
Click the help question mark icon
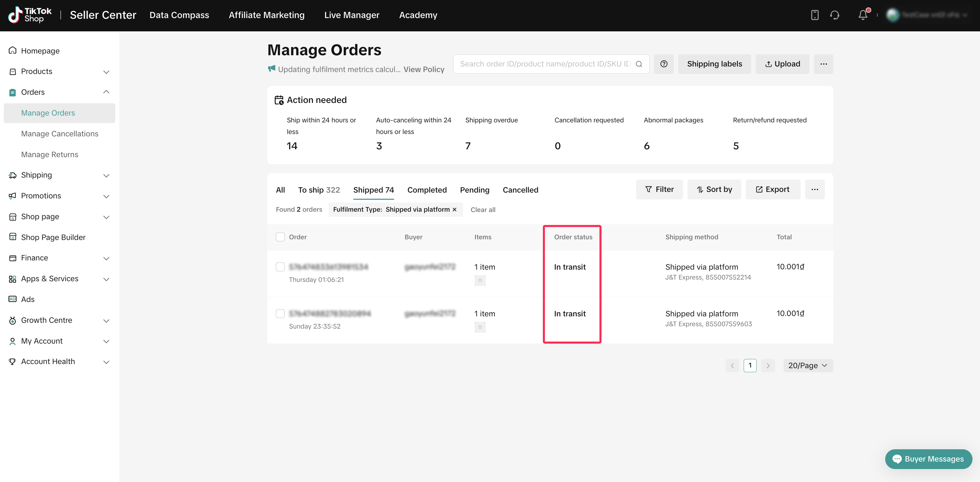664,64
